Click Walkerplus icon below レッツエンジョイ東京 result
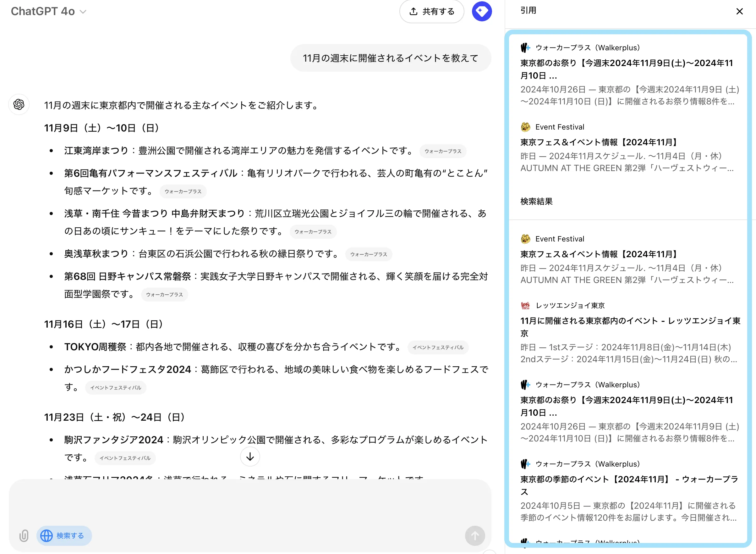This screenshot has height=554, width=756. pyautogui.click(x=525, y=385)
